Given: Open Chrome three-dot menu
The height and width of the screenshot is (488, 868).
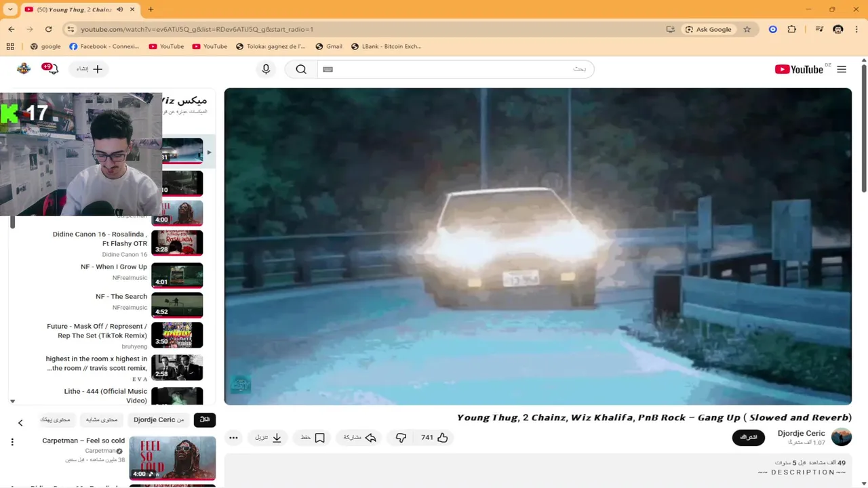Looking at the screenshot, I should (857, 29).
